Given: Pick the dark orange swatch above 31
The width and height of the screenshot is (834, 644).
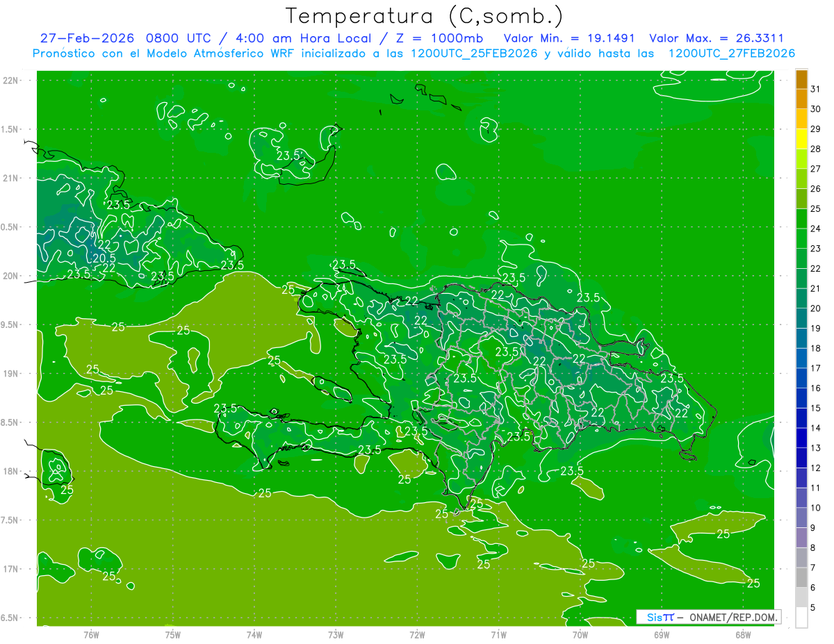Looking at the screenshot, I should point(801,79).
